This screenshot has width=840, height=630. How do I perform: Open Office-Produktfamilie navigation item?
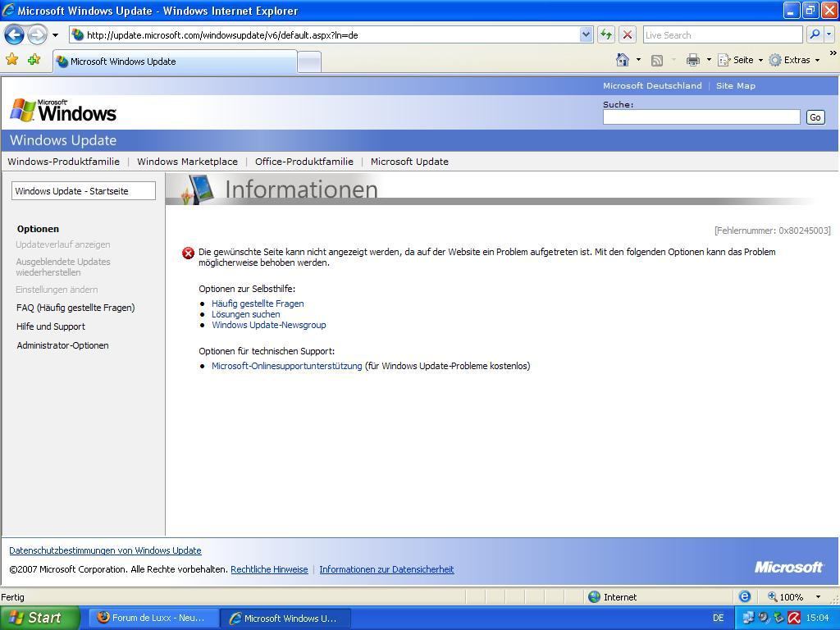(304, 162)
